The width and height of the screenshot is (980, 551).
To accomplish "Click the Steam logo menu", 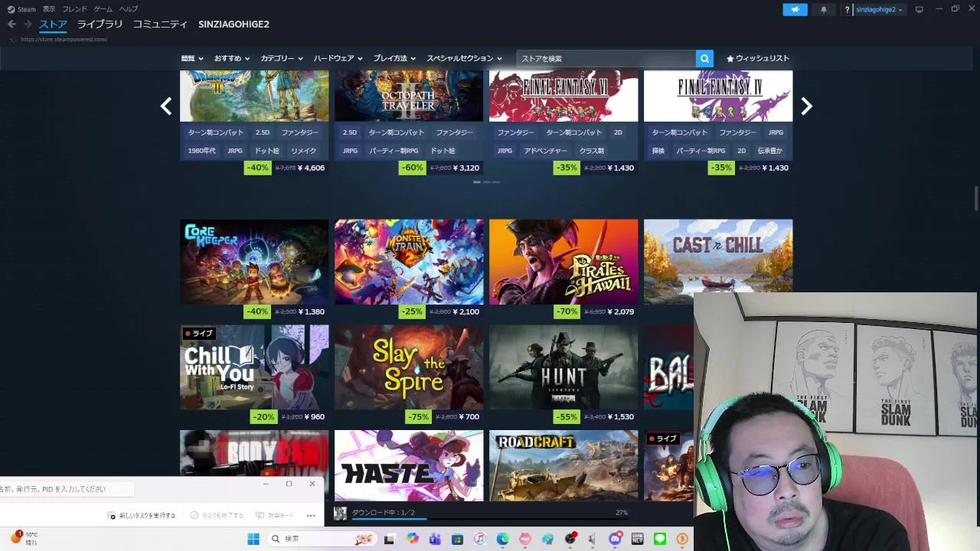I will point(21,9).
